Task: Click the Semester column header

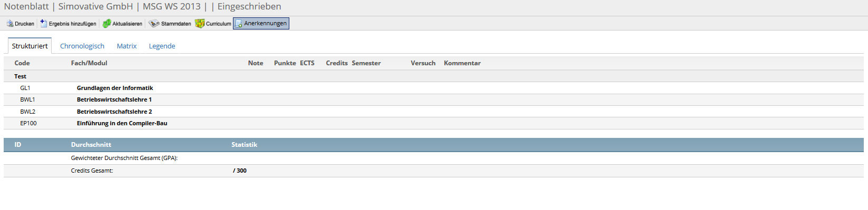Action: click(366, 63)
